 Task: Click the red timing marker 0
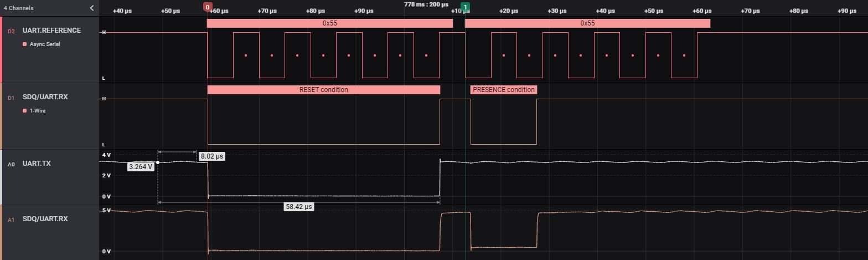point(208,7)
